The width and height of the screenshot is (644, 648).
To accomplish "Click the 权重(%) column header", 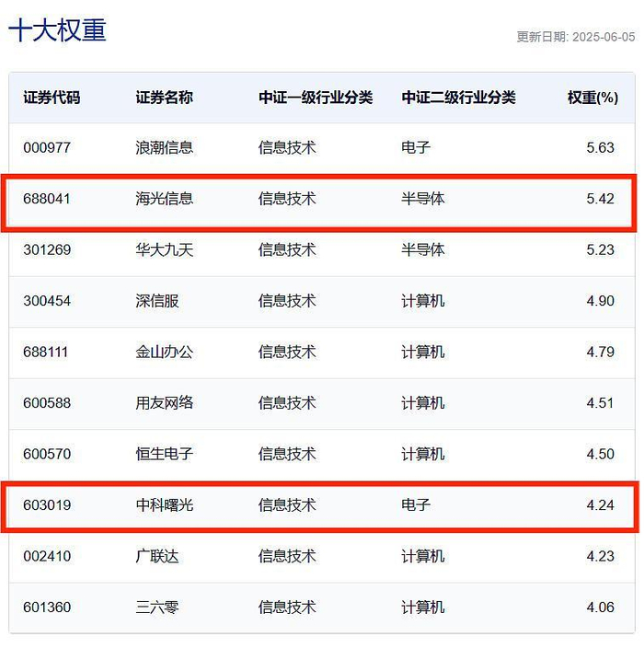I will pos(592,98).
